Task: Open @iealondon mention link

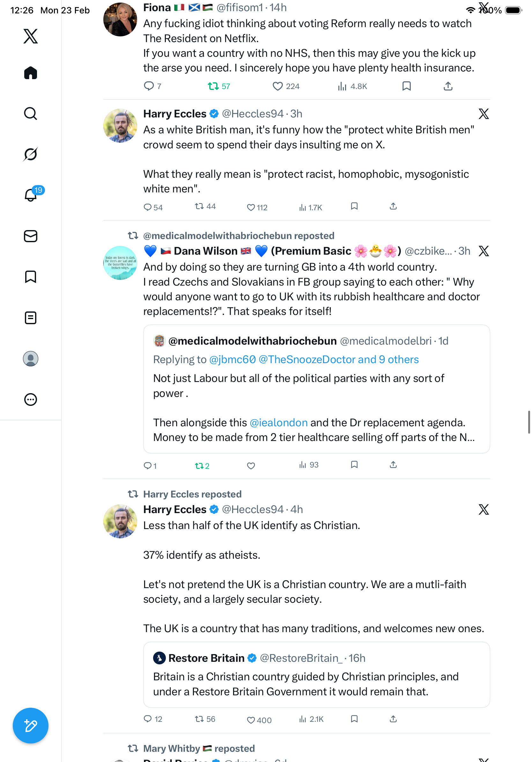Action: [x=278, y=422]
